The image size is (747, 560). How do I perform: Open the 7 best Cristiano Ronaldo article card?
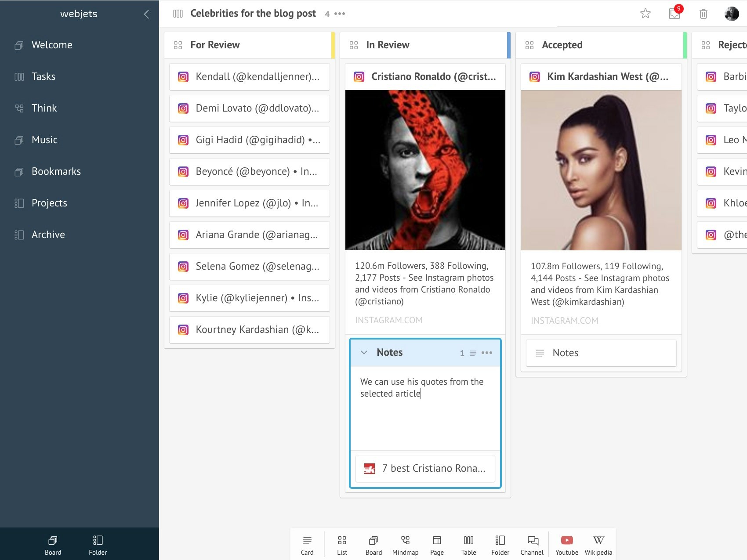pos(425,469)
